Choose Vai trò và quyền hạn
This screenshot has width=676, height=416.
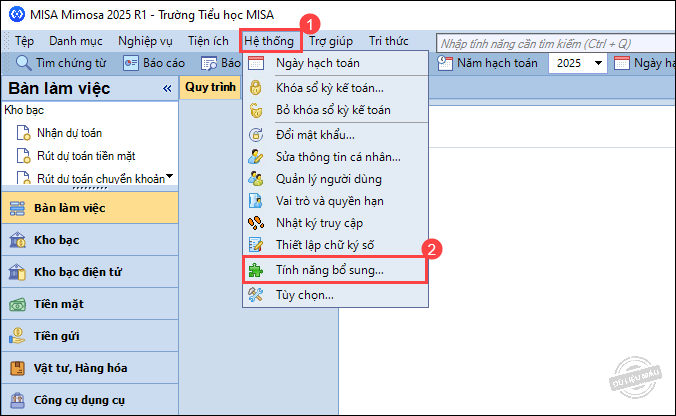click(x=335, y=201)
